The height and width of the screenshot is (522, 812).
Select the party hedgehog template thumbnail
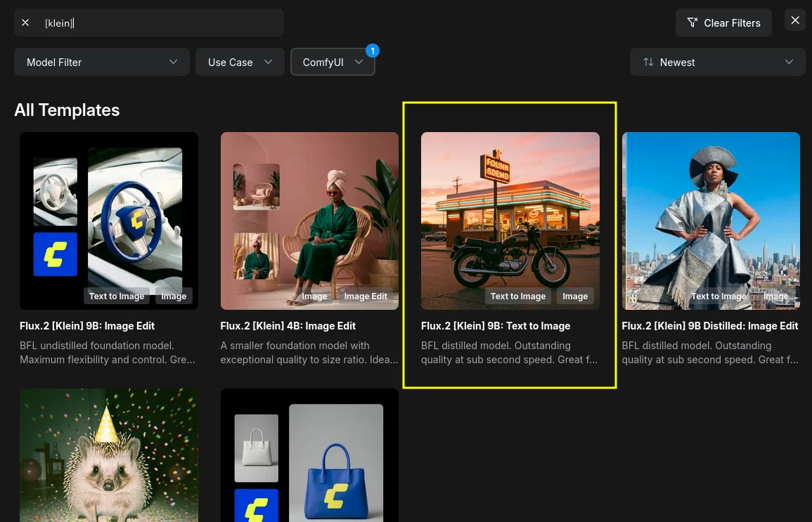109,455
